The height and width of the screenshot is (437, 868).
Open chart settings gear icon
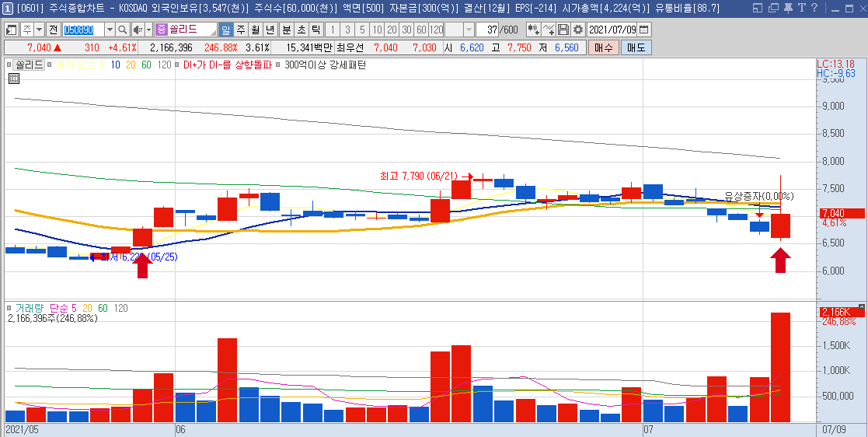[x=578, y=30]
